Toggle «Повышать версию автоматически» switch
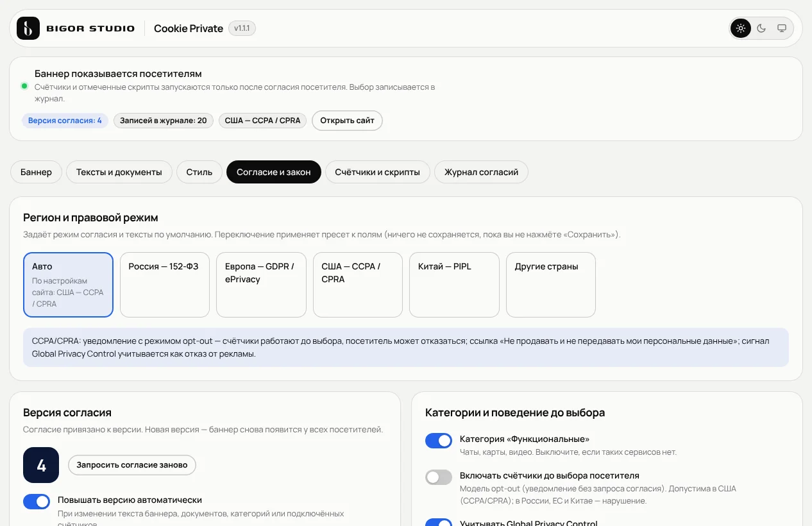812x526 pixels. [x=37, y=502]
